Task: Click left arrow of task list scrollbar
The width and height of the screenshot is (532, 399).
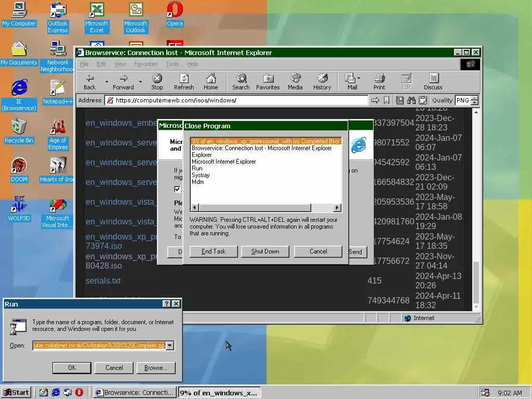Action: click(x=195, y=208)
